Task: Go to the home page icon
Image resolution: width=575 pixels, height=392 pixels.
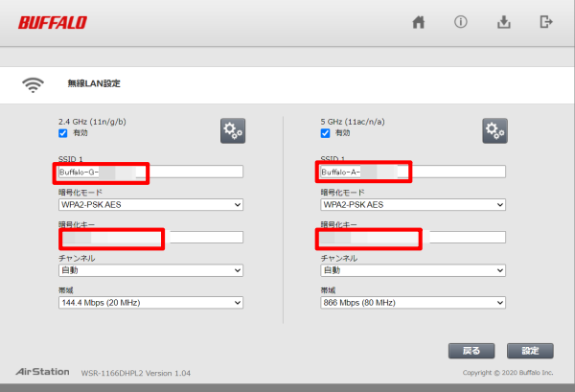Action: click(x=419, y=22)
